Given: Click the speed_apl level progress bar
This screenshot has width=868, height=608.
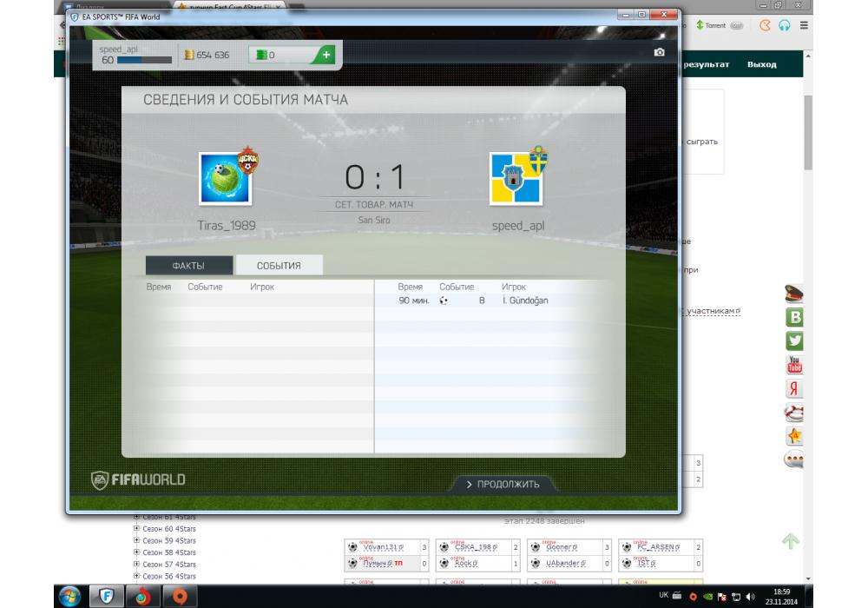Looking at the screenshot, I should 144,60.
